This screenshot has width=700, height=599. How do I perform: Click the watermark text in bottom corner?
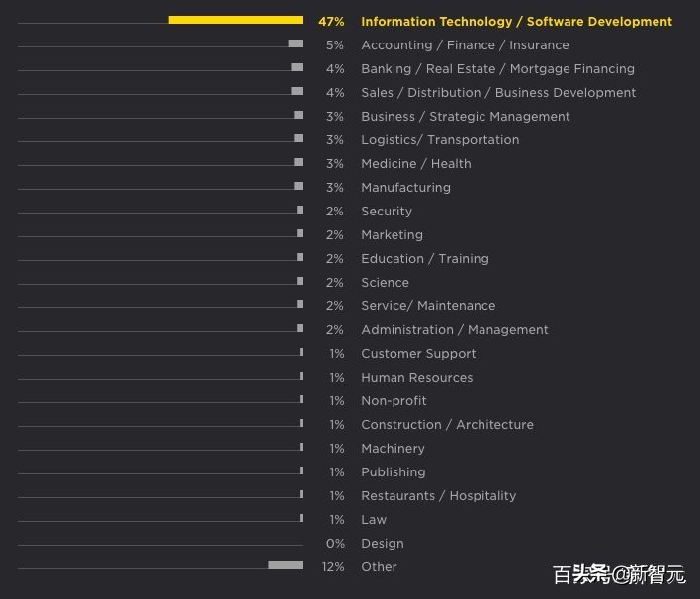(618, 575)
